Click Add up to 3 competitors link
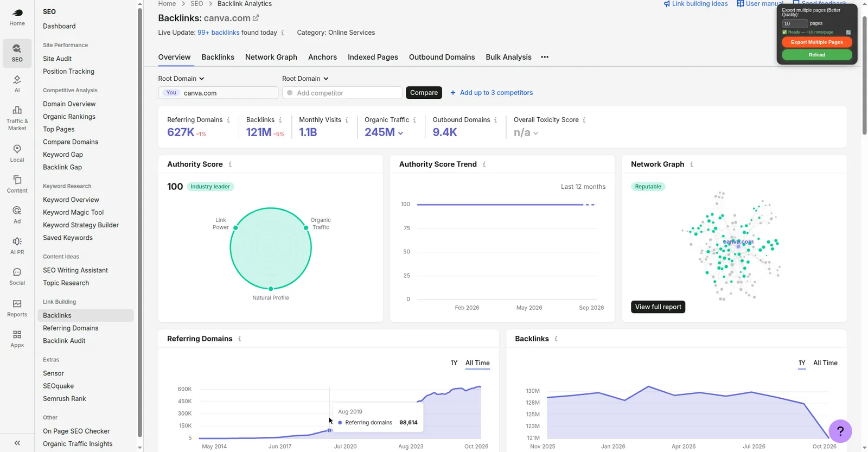 pos(492,93)
